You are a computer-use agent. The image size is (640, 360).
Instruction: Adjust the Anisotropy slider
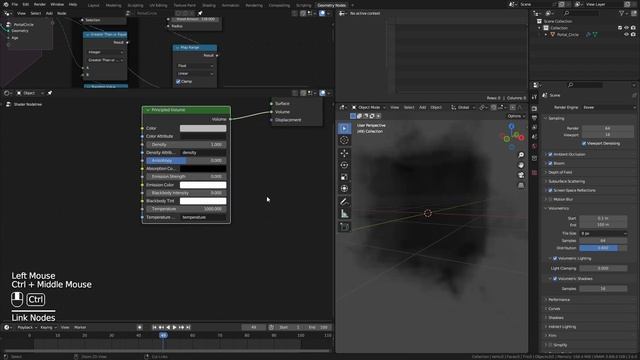(186, 160)
